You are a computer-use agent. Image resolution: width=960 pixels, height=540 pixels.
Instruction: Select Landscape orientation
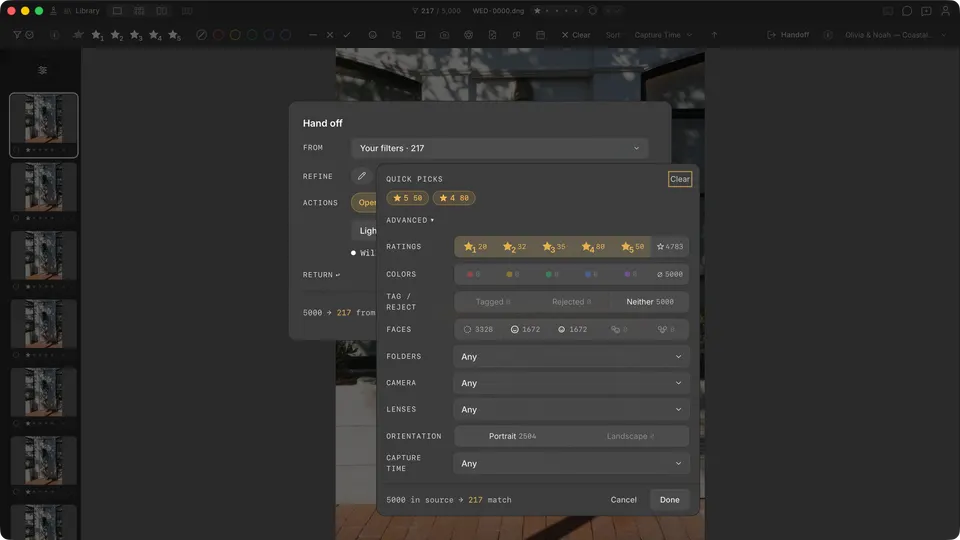tap(630, 436)
